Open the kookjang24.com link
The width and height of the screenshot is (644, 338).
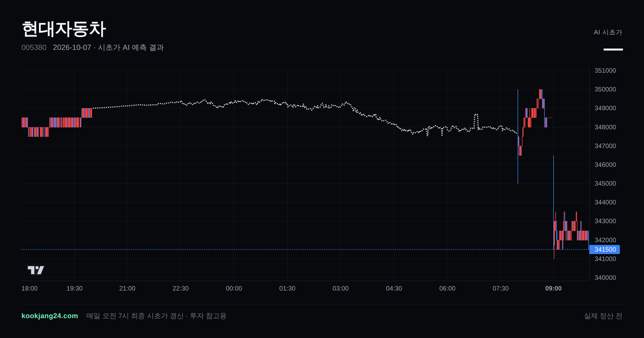point(50,316)
